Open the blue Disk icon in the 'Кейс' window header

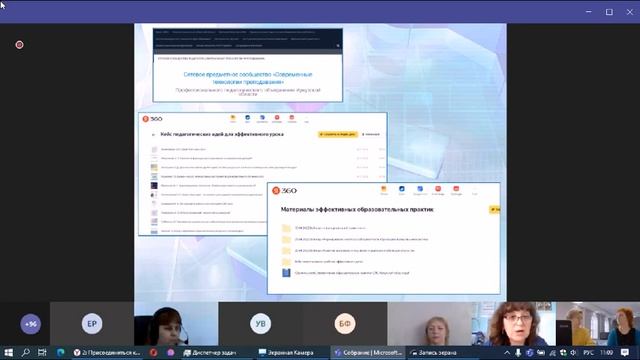[247, 119]
